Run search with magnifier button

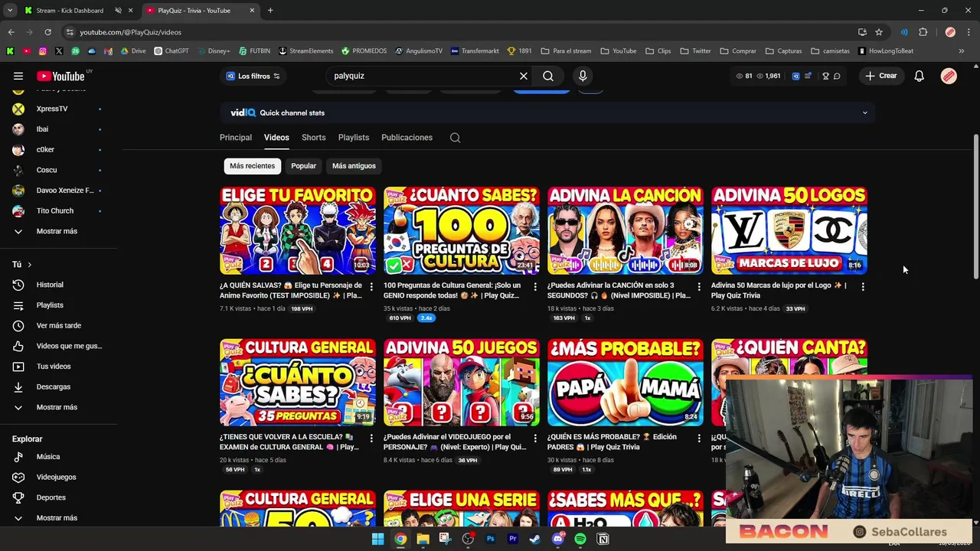pyautogui.click(x=548, y=76)
